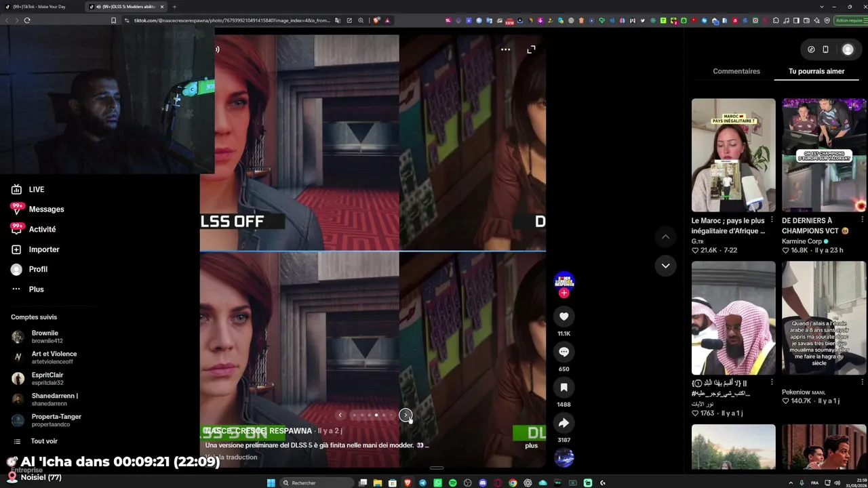This screenshot has height=488, width=868.
Task: Open the Pekeniow video thumbnail
Action: click(x=824, y=318)
